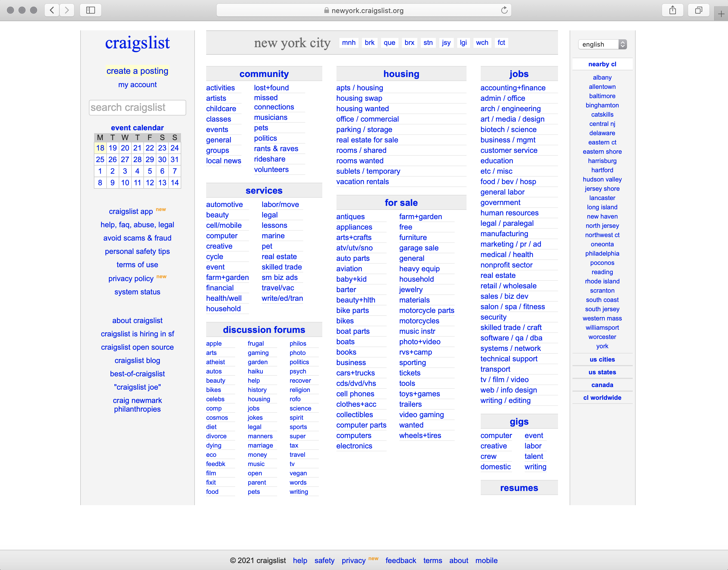Open the jobs section header

519,74
